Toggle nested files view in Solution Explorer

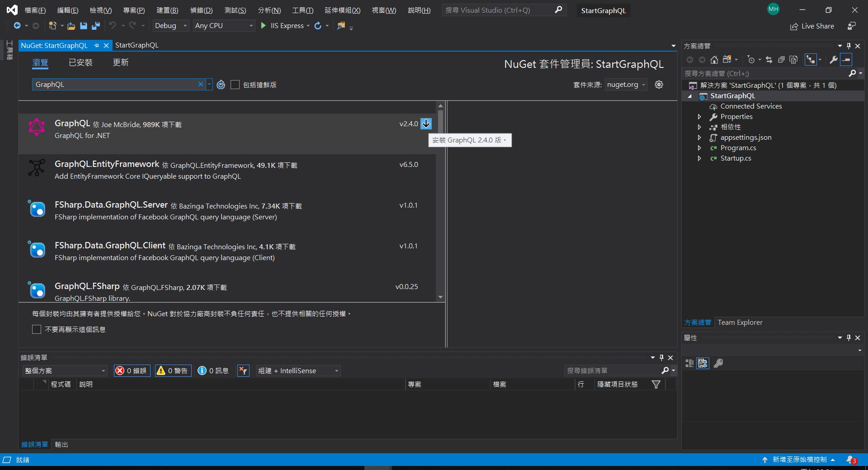click(x=811, y=59)
